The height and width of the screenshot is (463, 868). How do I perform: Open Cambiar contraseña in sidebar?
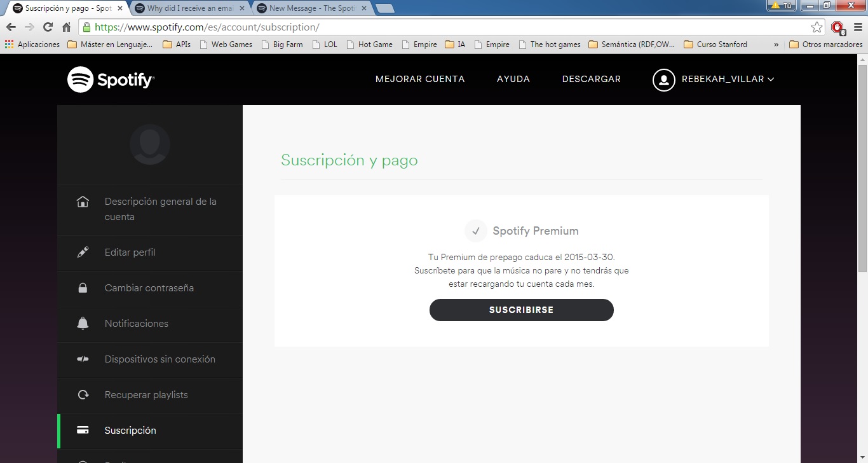tap(150, 288)
